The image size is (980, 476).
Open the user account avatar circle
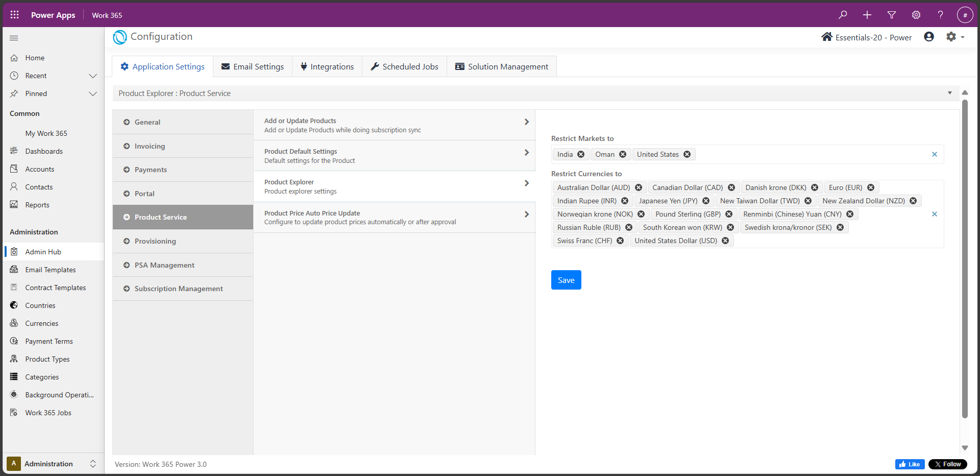coord(965,15)
